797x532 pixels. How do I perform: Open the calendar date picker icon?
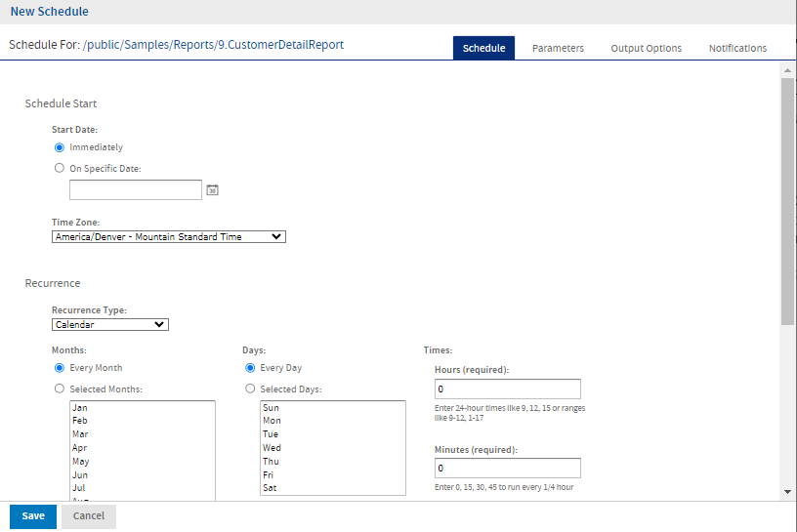(213, 190)
